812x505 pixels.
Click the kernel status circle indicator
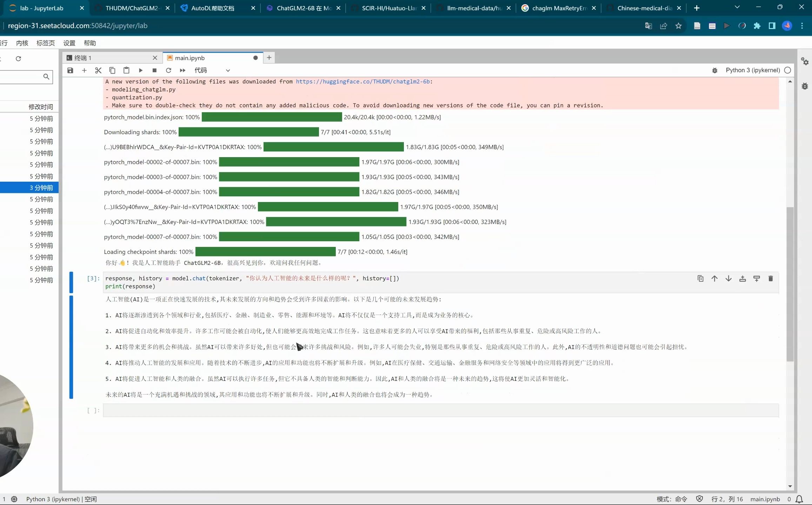point(787,70)
